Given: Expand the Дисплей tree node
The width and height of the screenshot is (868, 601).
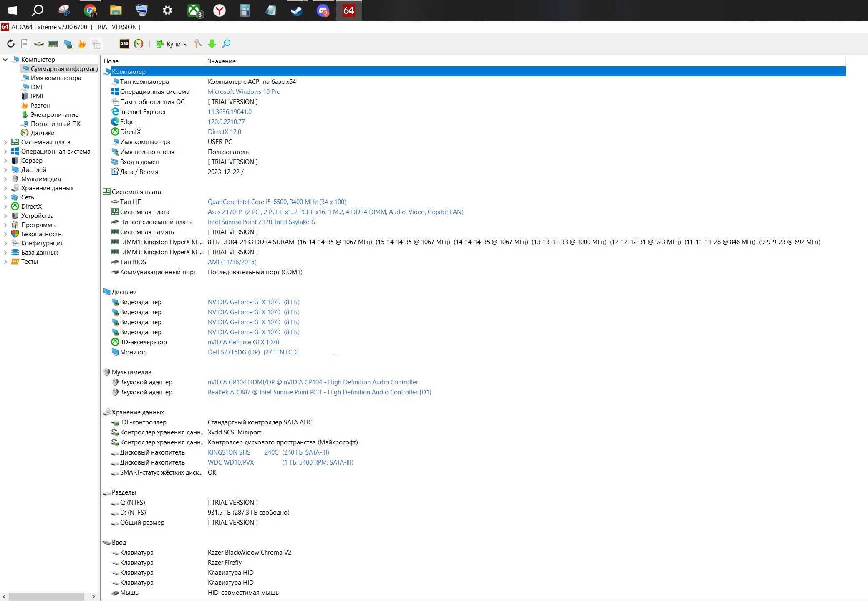Looking at the screenshot, I should point(5,170).
